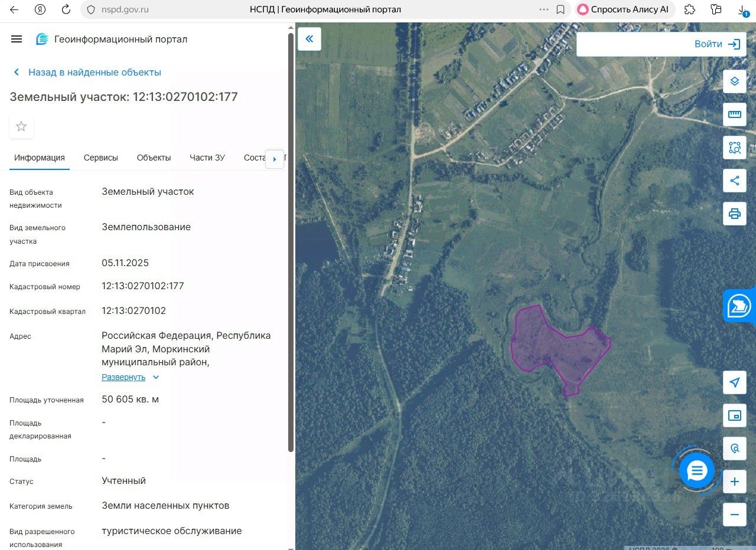The height and width of the screenshot is (550, 756).
Task: Open the map layers panel
Action: [735, 81]
